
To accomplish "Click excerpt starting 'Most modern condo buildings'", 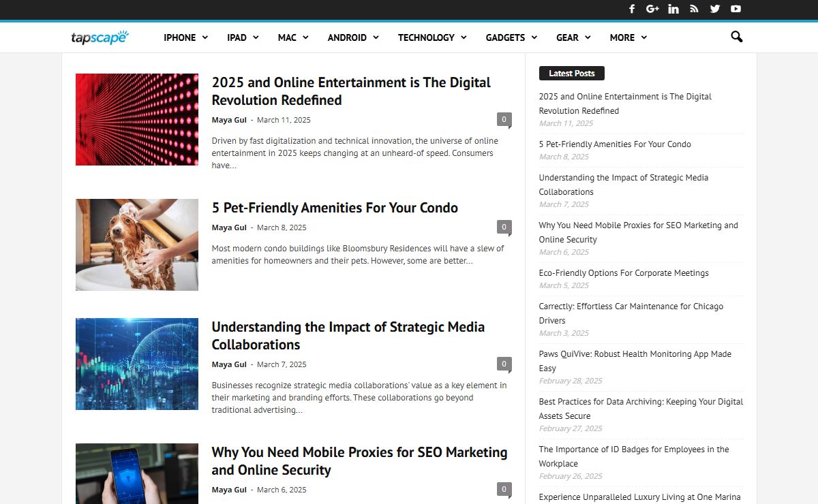I will (358, 255).
